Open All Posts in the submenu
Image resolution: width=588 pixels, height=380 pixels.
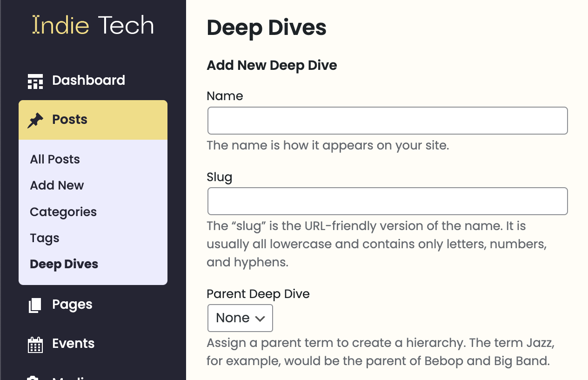tap(55, 159)
